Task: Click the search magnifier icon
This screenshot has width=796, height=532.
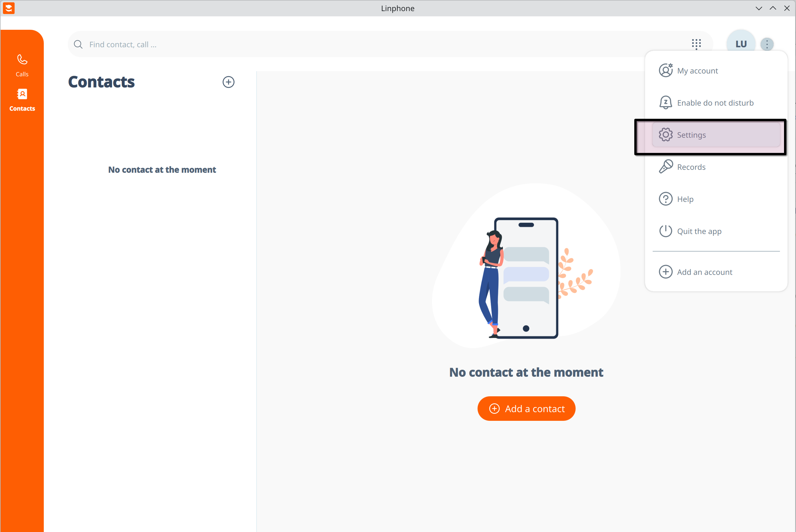Action: tap(78, 44)
